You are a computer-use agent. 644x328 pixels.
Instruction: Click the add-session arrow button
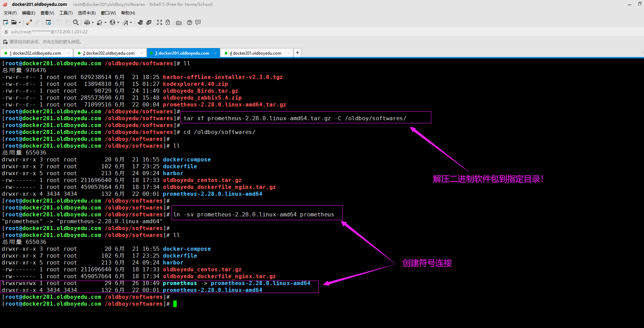[x=5, y=42]
